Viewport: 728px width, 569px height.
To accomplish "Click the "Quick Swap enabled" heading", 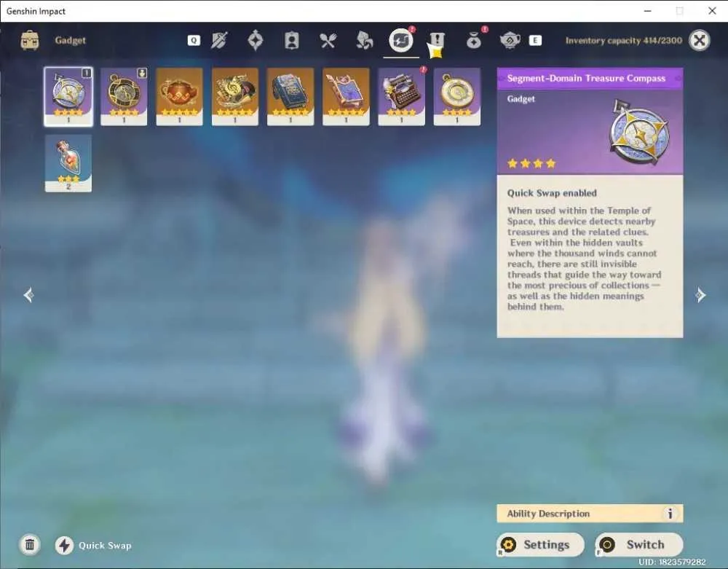I will pos(552,193).
